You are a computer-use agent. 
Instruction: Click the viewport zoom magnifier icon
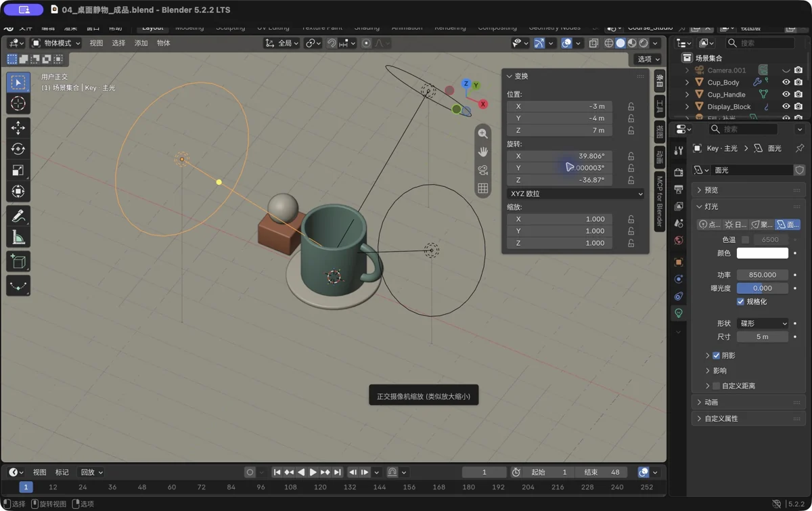[482, 133]
